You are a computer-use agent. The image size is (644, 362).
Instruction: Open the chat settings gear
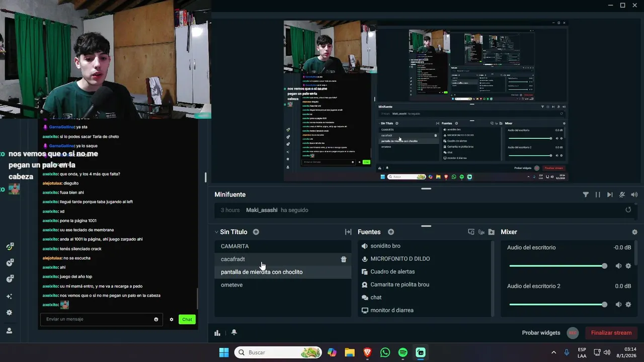172,319
